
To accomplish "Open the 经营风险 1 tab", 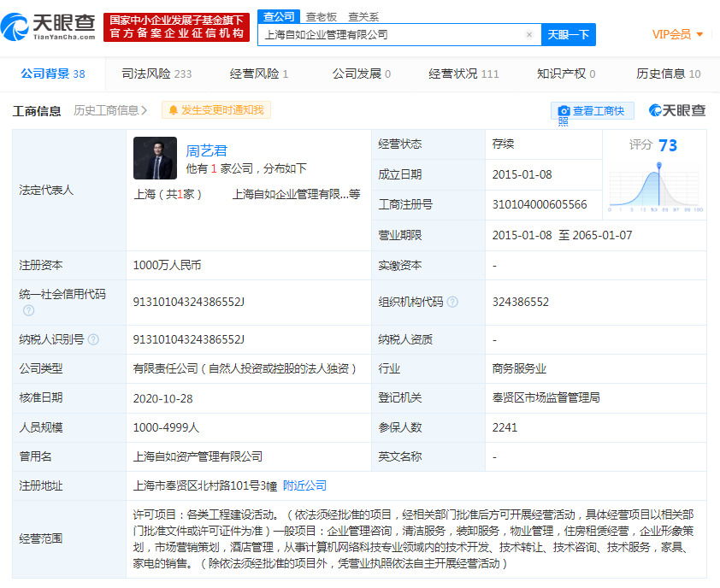I will coord(259,73).
